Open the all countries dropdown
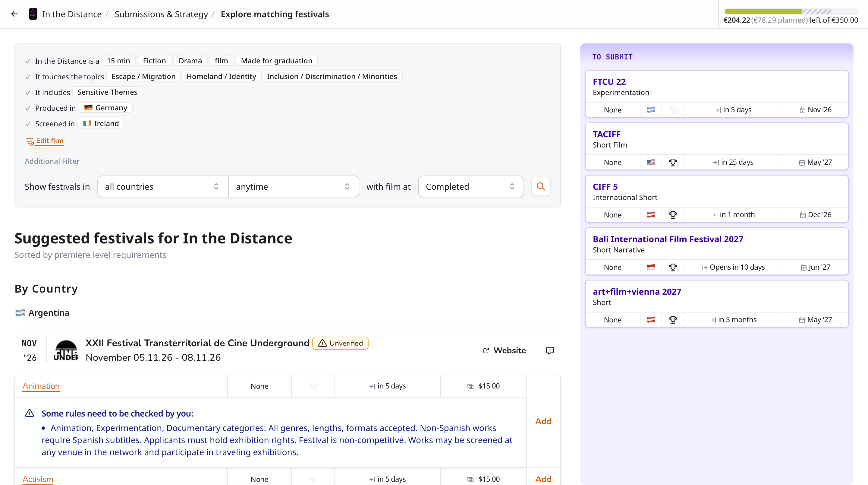Image resolution: width=868 pixels, height=485 pixels. [163, 186]
